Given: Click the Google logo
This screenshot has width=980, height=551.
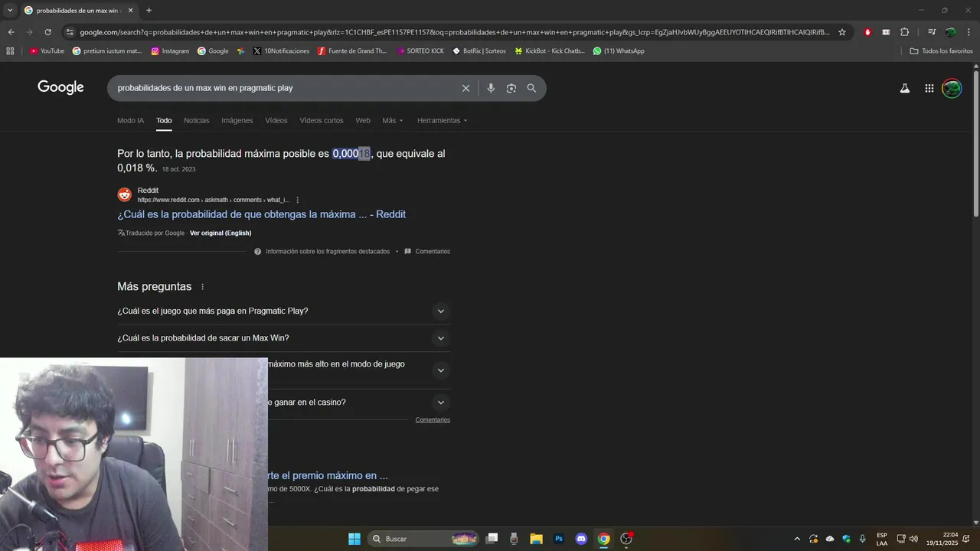Looking at the screenshot, I should (60, 87).
